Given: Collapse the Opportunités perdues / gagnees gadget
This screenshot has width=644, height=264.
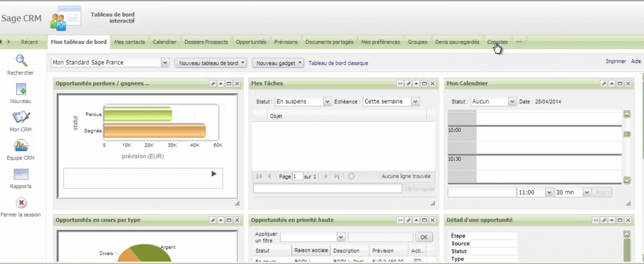Looking at the screenshot, I should tap(221, 83).
